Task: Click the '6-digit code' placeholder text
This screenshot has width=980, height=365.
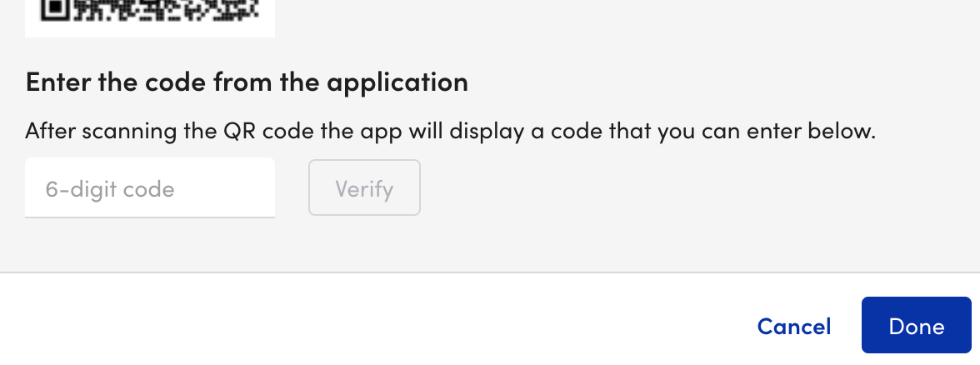Action: pyautogui.click(x=110, y=189)
